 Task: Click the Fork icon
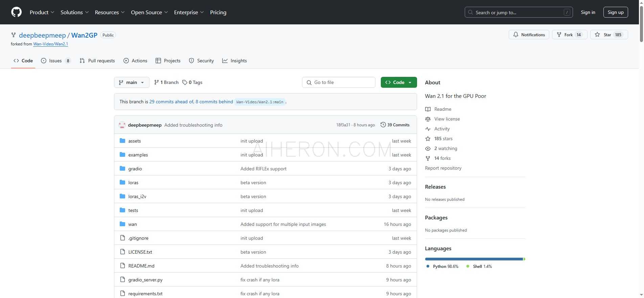click(559, 35)
